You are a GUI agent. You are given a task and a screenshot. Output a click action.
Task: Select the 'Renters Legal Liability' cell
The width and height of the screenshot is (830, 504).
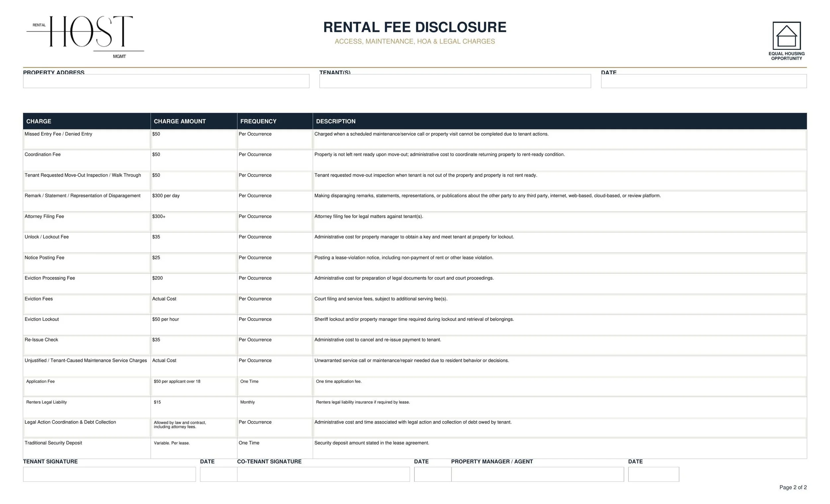(87, 407)
